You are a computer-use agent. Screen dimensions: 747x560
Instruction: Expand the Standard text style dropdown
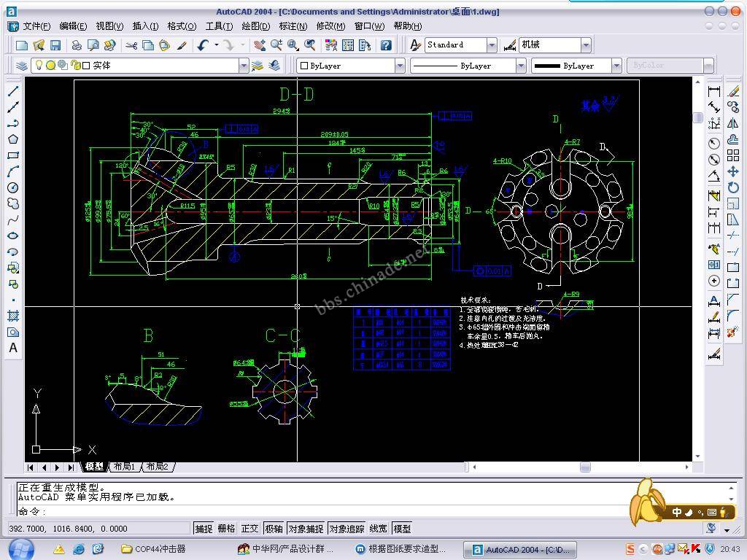[492, 45]
